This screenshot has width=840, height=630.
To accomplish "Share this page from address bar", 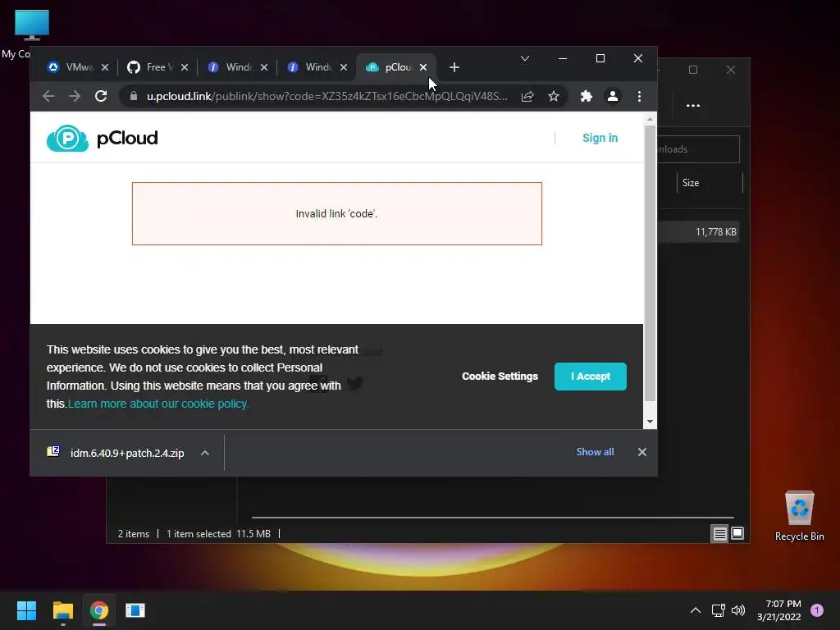I will tap(527, 97).
